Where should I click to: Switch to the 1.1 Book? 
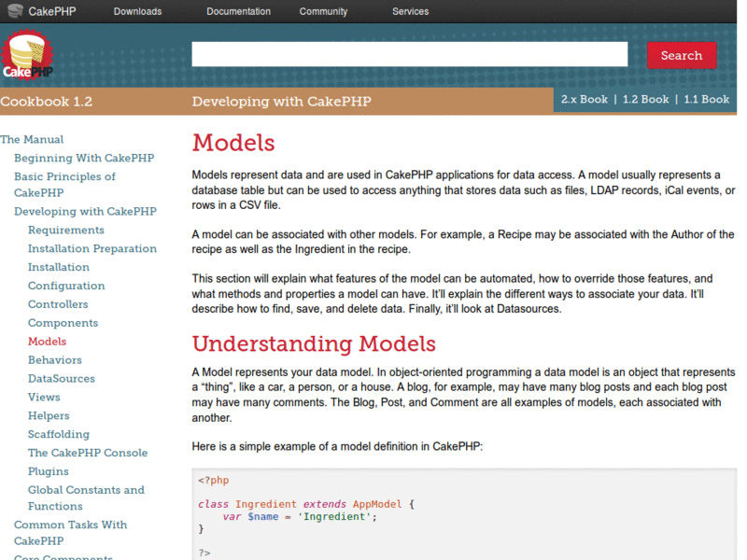click(x=707, y=99)
